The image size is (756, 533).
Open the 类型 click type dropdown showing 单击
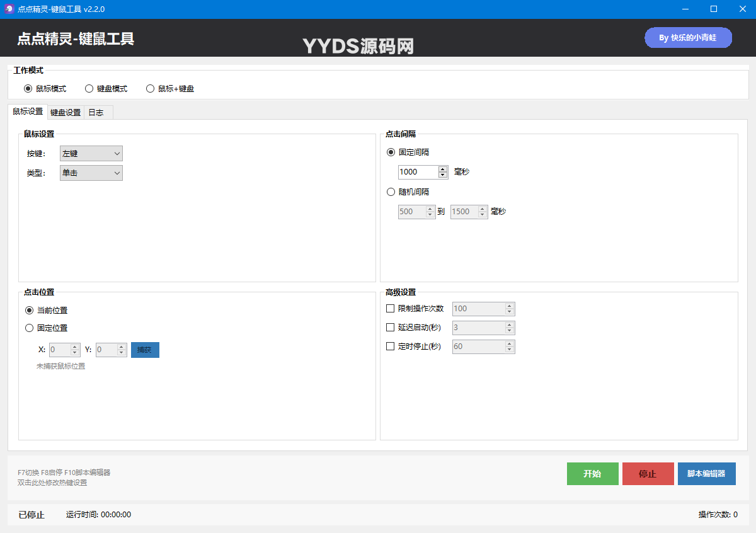point(91,173)
